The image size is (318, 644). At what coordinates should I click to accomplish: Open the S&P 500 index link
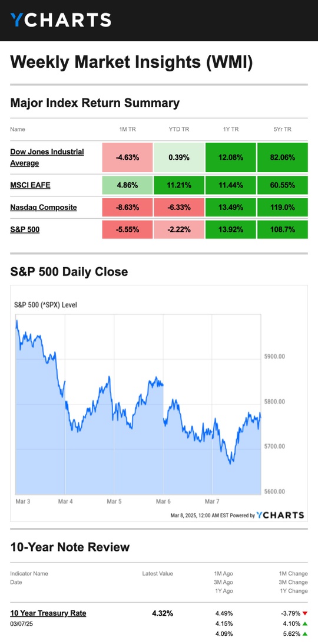coord(25,229)
